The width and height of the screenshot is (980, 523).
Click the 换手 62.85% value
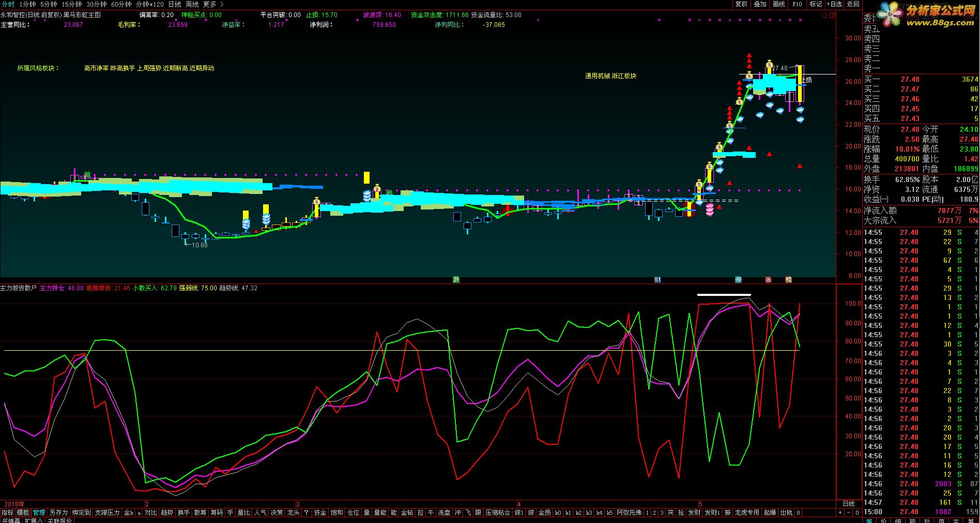click(907, 180)
